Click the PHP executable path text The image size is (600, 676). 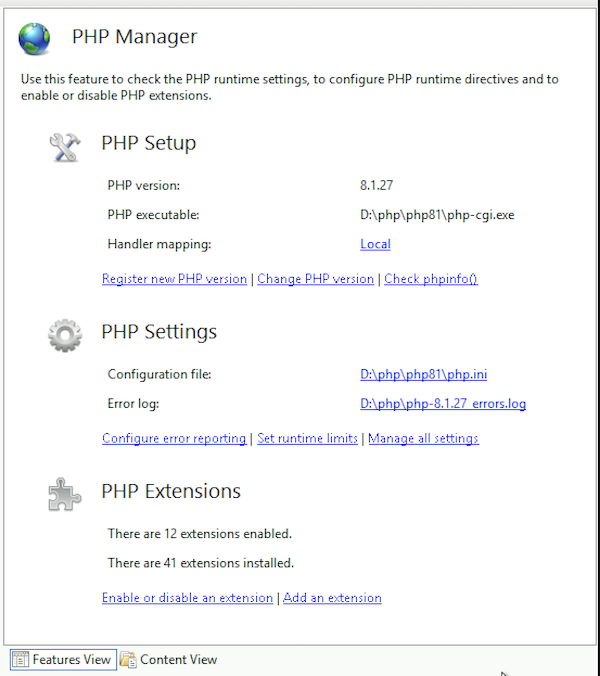437,215
